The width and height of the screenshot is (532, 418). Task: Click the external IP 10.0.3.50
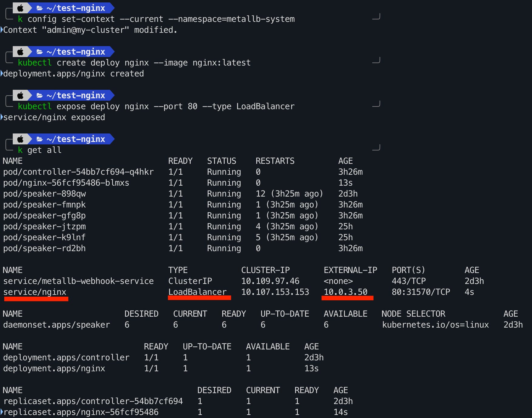coord(346,292)
